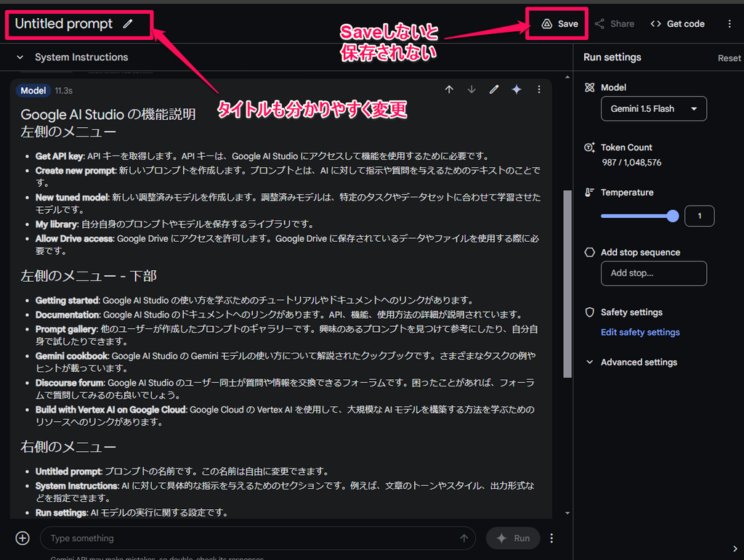Viewport: 744px width, 560px height.
Task: Focus the Add stop sequence field
Action: 653,273
